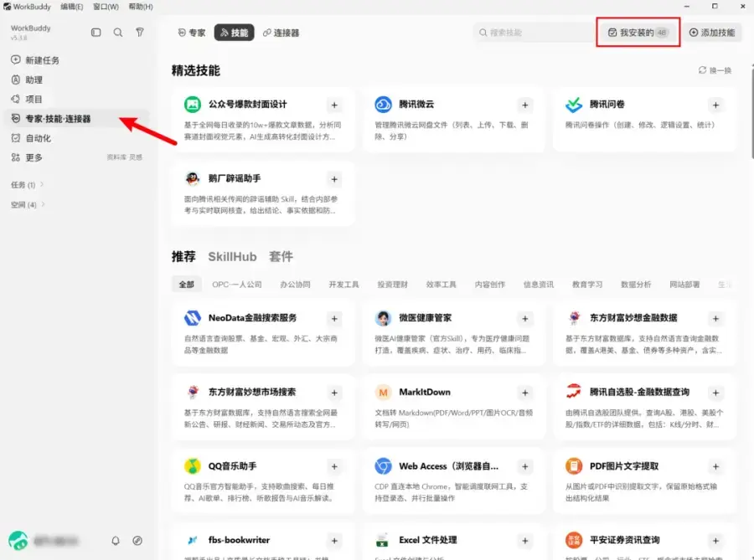Select the 推荐 tab heading

[x=183, y=256]
